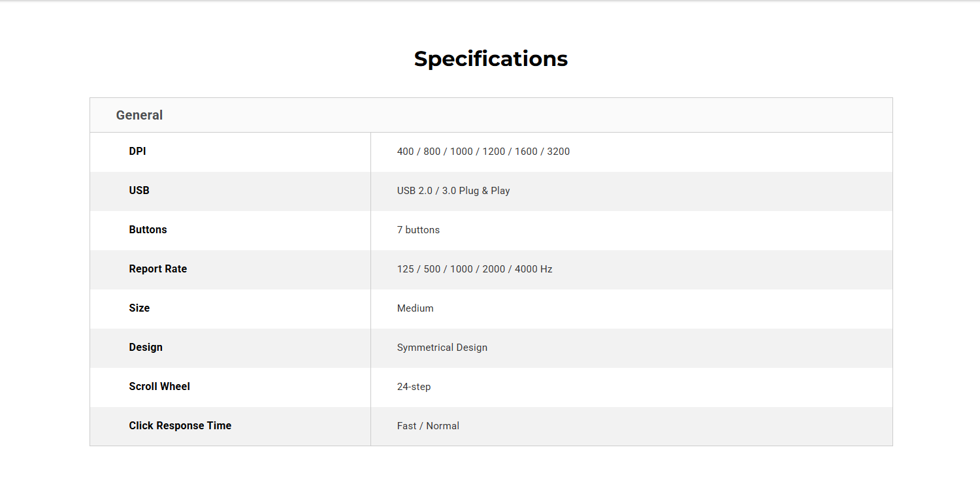Select the Medium size value
The height and width of the screenshot is (490, 980).
coord(416,308)
